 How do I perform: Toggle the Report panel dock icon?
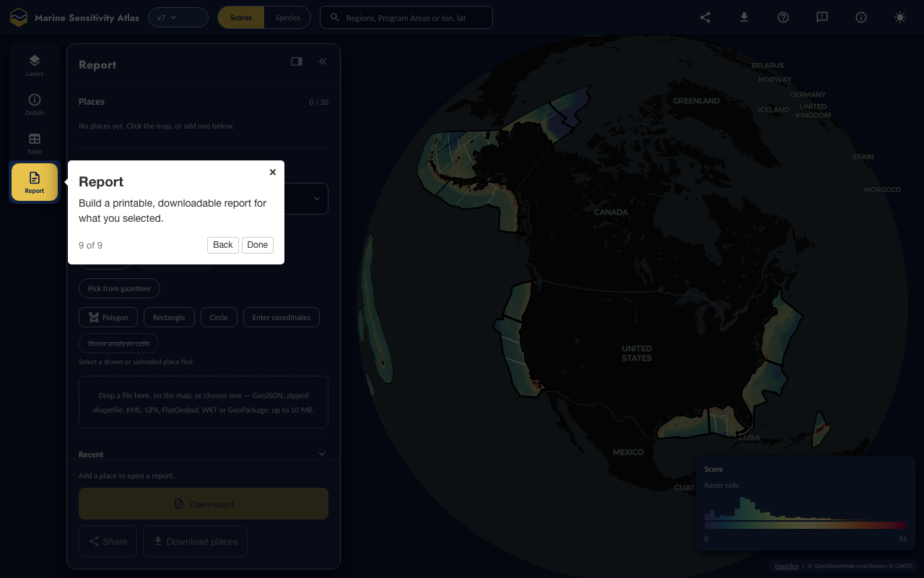tap(297, 61)
